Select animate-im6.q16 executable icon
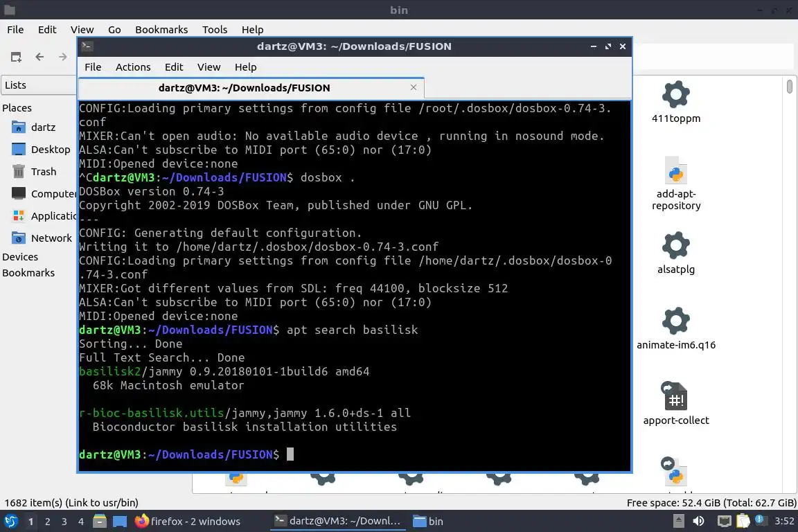The width and height of the screenshot is (798, 532). point(676,321)
